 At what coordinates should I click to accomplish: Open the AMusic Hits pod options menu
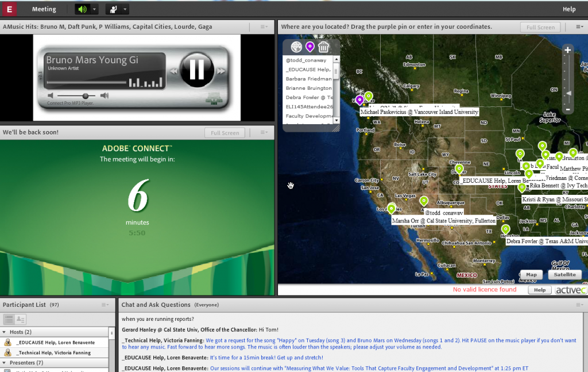[x=264, y=26]
